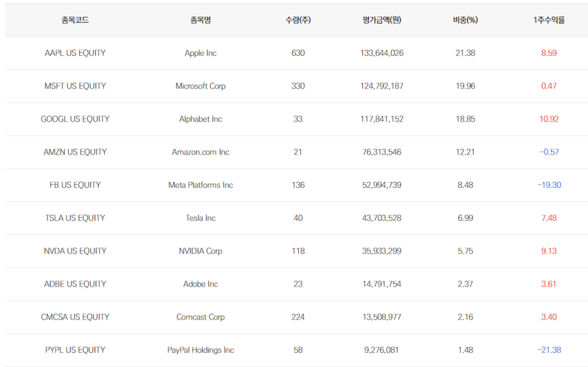Click the valuation amount 117,841,152
The image size is (588, 367).
pyautogui.click(x=382, y=119)
